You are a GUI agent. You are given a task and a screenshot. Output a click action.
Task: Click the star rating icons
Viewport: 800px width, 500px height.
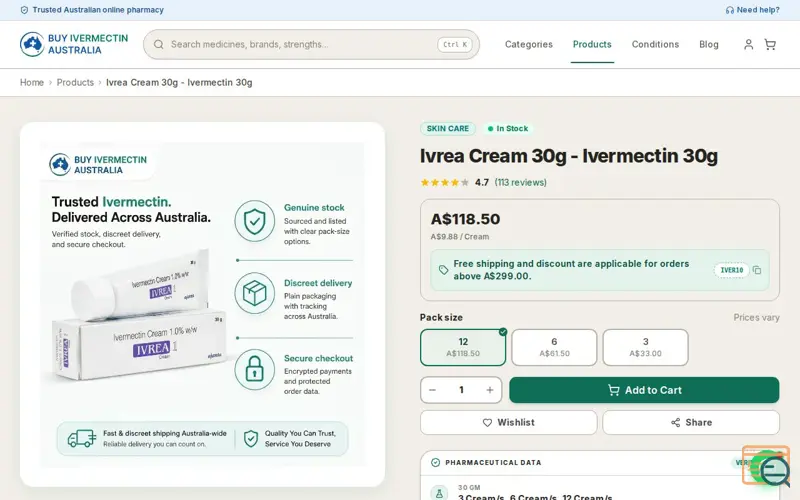pyautogui.click(x=444, y=183)
